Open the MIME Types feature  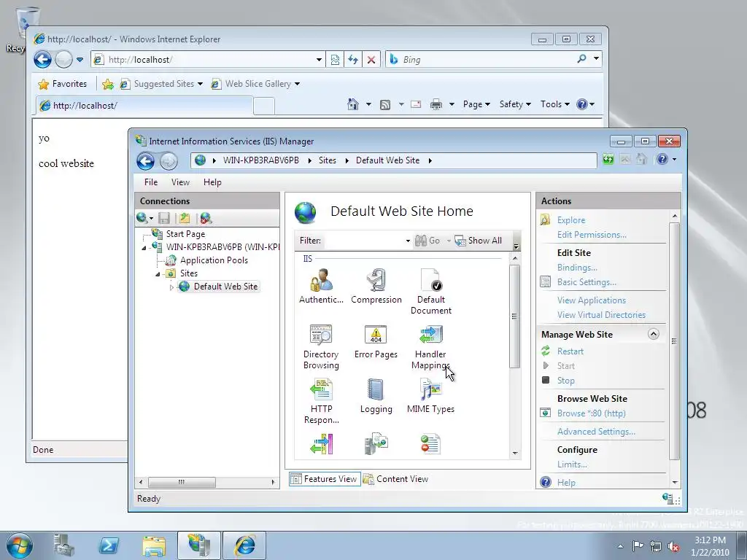(430, 395)
